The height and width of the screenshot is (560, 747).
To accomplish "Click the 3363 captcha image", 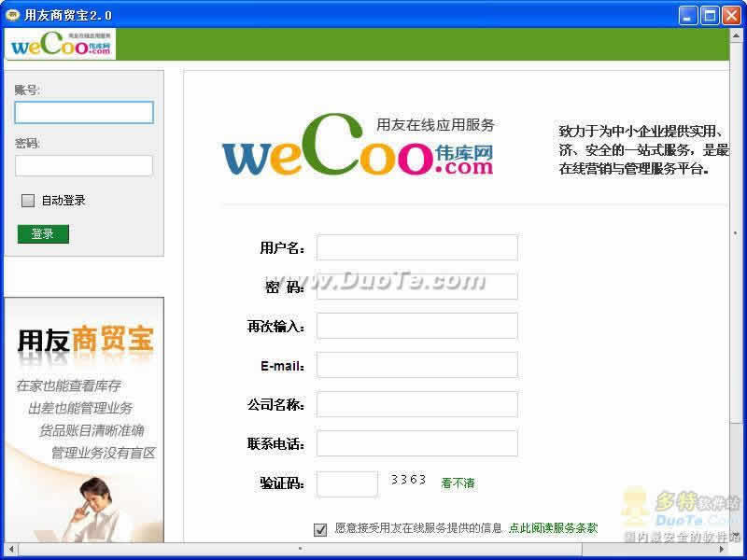I will click(x=408, y=480).
